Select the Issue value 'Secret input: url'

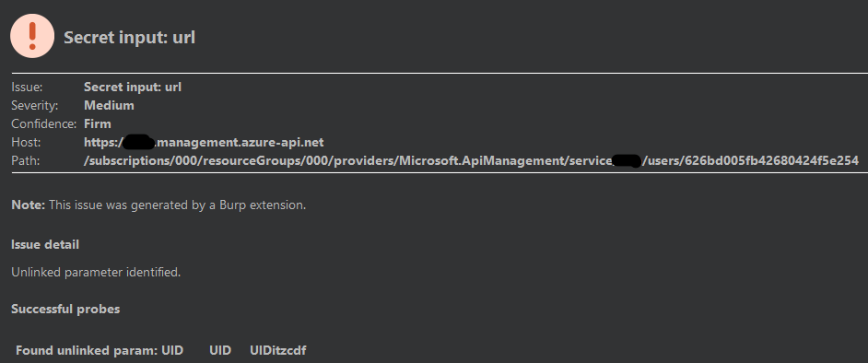tap(133, 87)
